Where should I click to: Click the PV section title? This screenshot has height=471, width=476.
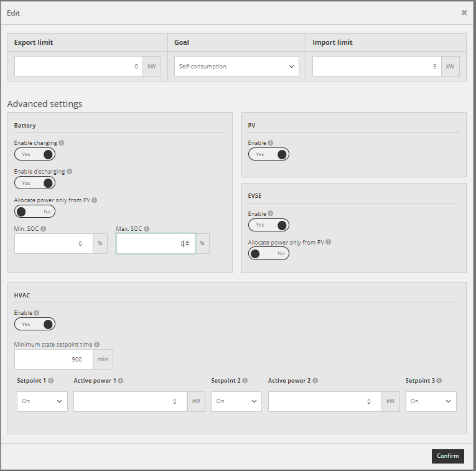coord(251,125)
